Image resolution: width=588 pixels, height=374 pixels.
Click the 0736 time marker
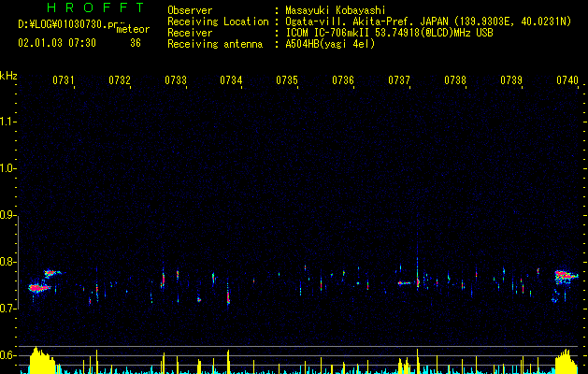point(343,80)
